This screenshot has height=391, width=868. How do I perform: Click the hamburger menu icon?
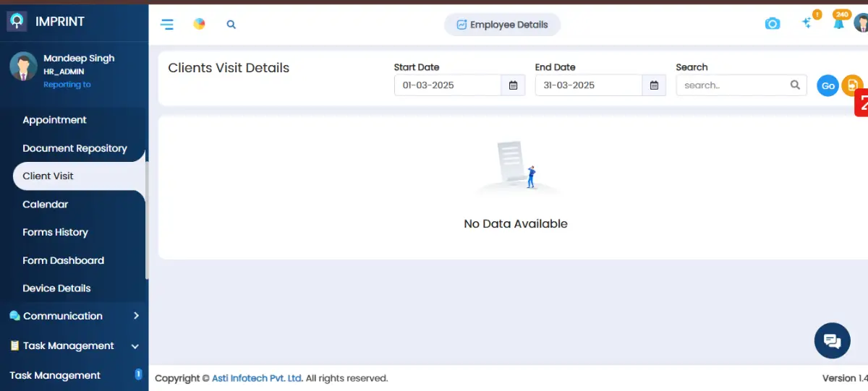pyautogui.click(x=167, y=25)
